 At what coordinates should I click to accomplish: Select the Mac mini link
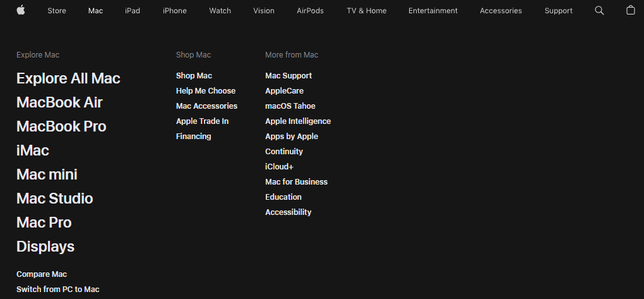(47, 174)
